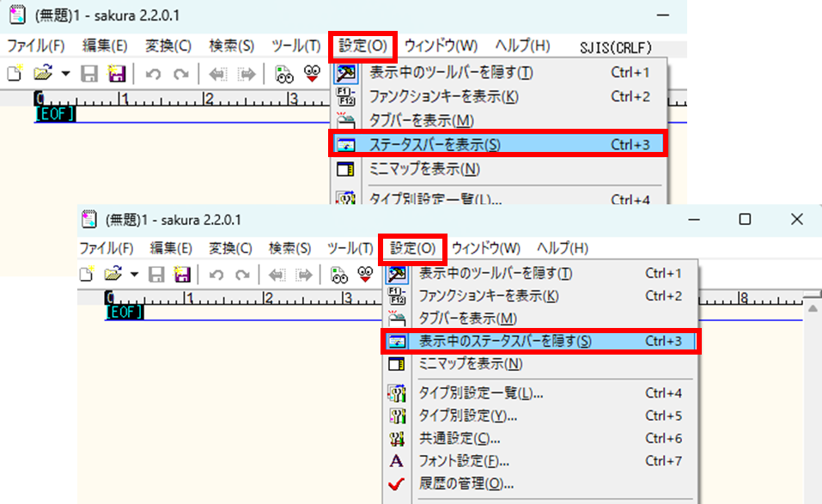The image size is (822, 504).
Task: Open タイプ別設定一覧(L)... in lower menu
Action: point(541,393)
